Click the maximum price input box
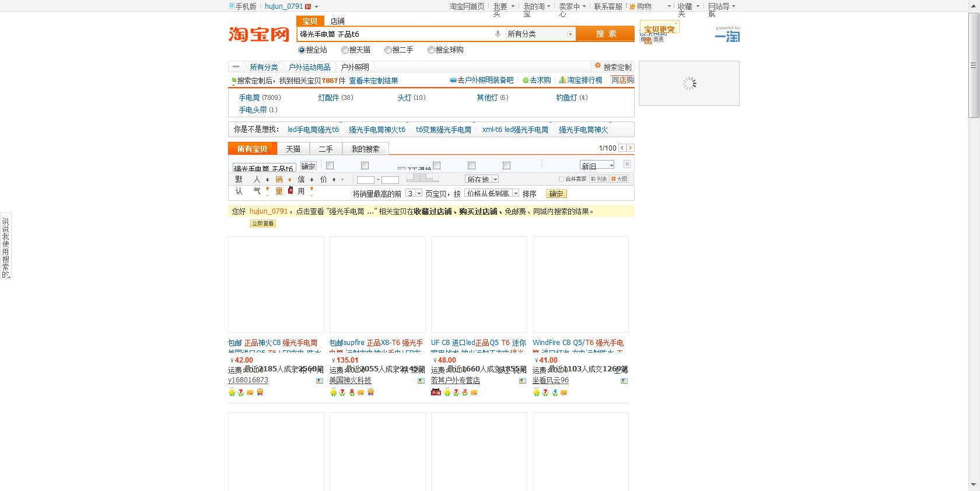980x491 pixels. pyautogui.click(x=390, y=180)
